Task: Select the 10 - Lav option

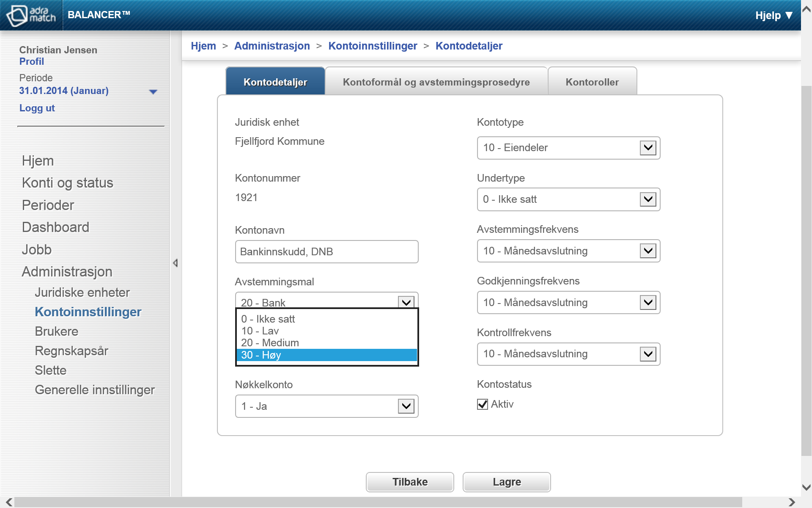Action: tap(326, 331)
